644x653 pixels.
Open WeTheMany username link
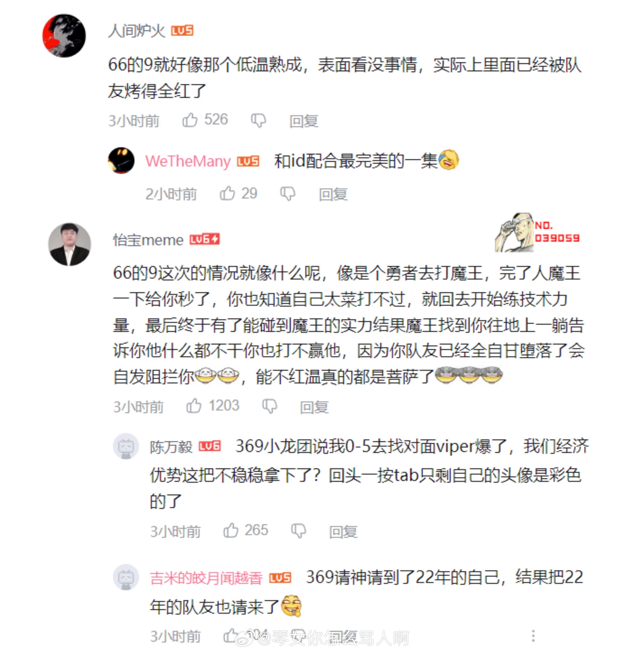pos(188,161)
